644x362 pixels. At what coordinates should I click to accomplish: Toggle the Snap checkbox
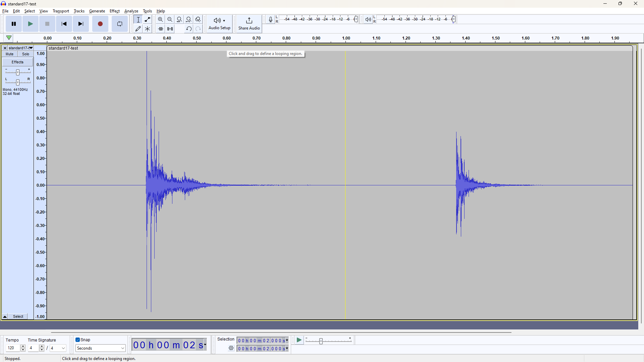click(x=78, y=340)
